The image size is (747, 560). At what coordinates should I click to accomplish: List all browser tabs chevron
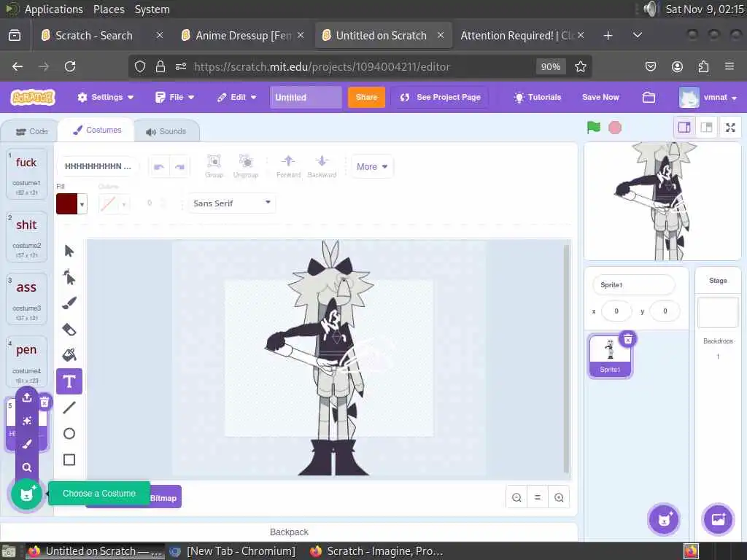pos(638,35)
